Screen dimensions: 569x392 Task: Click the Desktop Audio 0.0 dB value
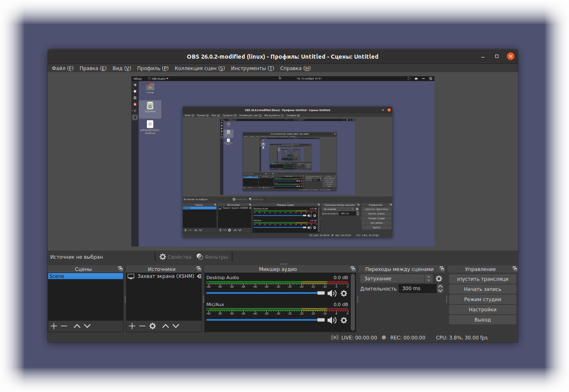coord(341,277)
